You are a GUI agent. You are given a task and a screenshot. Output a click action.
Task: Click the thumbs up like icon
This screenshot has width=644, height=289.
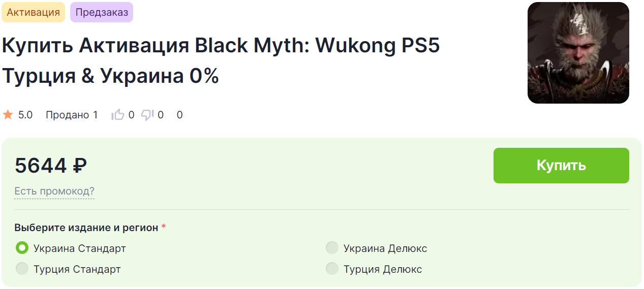tap(118, 115)
